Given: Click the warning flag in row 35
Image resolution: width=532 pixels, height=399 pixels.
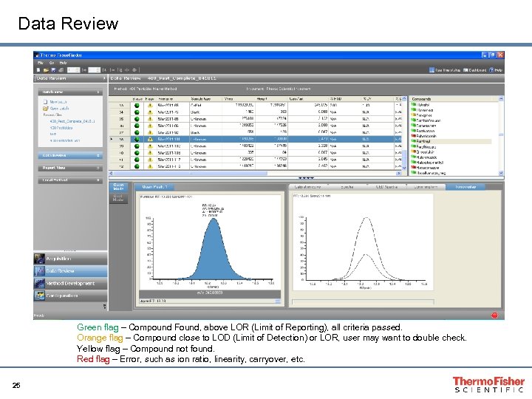Looking at the screenshot, I should pyautogui.click(x=150, y=119).
